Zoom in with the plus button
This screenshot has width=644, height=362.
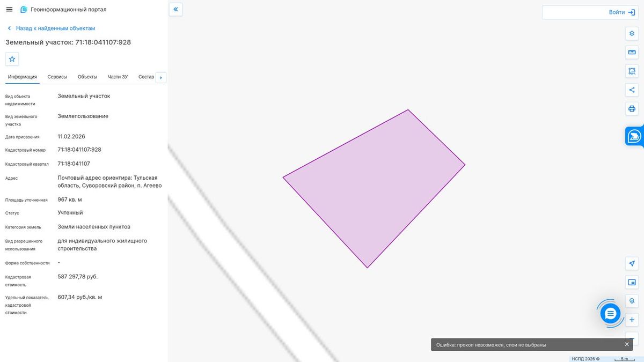(632, 320)
